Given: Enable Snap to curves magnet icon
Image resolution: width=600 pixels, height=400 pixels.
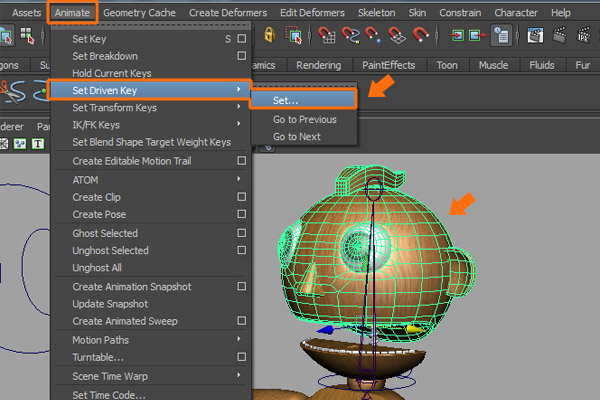Looking at the screenshot, I should point(352,37).
